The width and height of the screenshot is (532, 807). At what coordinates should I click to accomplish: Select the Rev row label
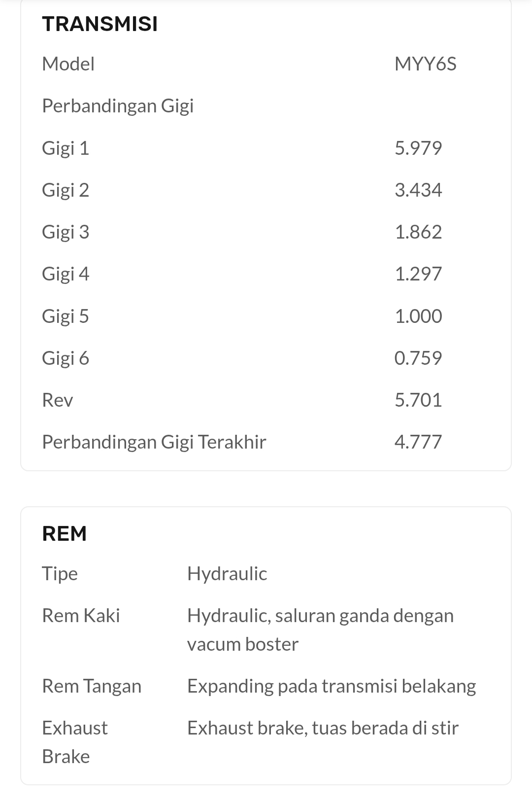[58, 400]
